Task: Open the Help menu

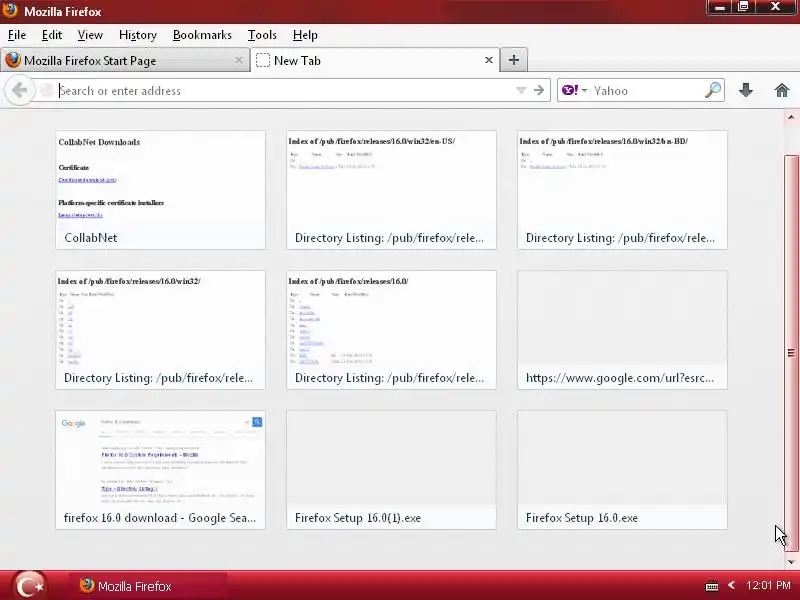Action: tap(305, 35)
